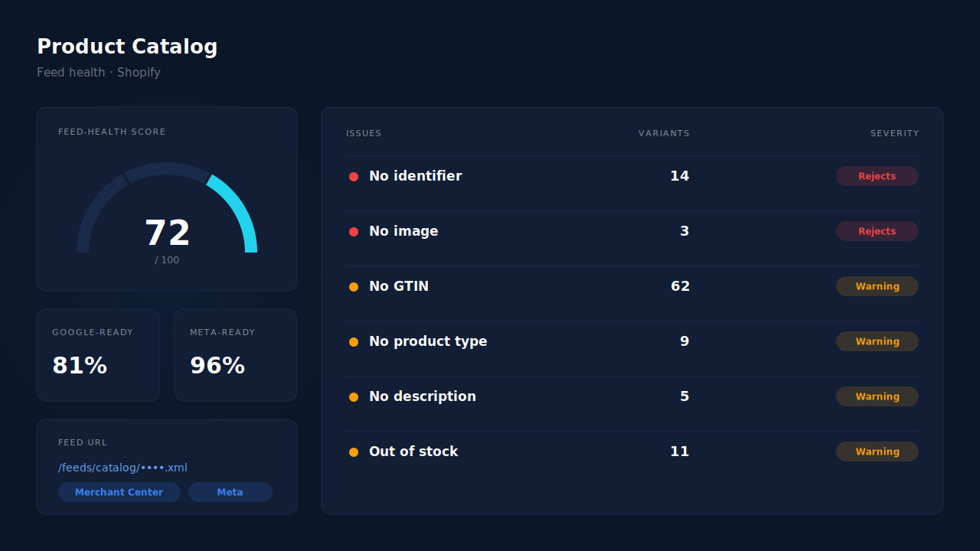Select the No description issue name
The height and width of the screenshot is (551, 980).
423,396
